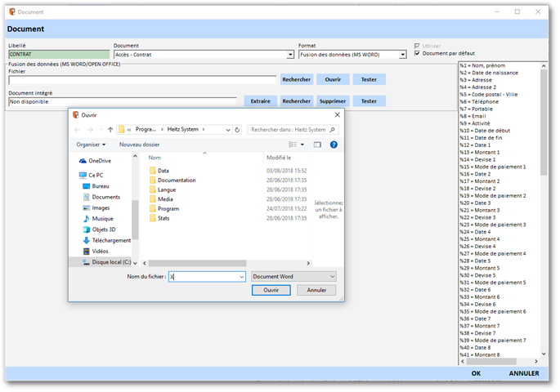Screen dimensions: 560x392
Task: Select OneDrive in the navigation pane
Action: pos(99,161)
